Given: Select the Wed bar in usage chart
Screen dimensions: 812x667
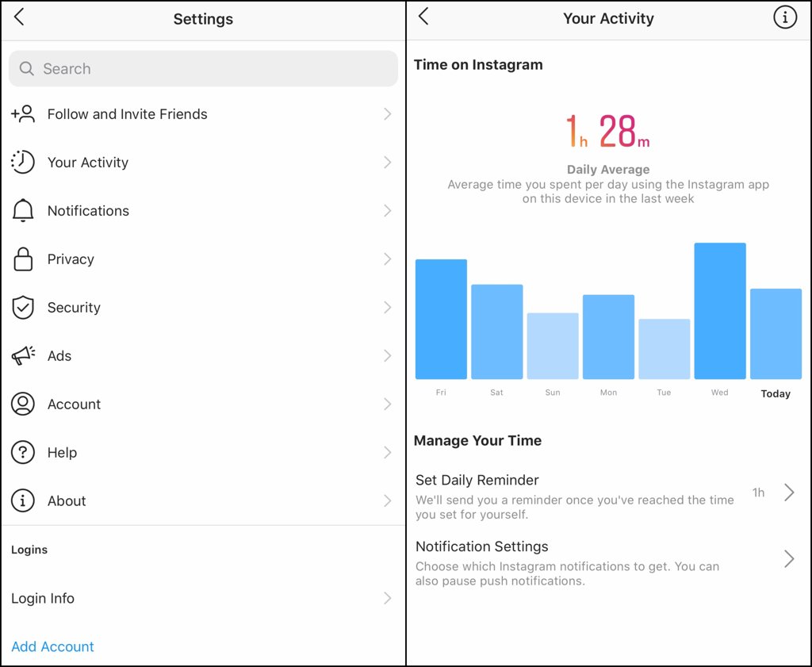Looking at the screenshot, I should 719,311.
